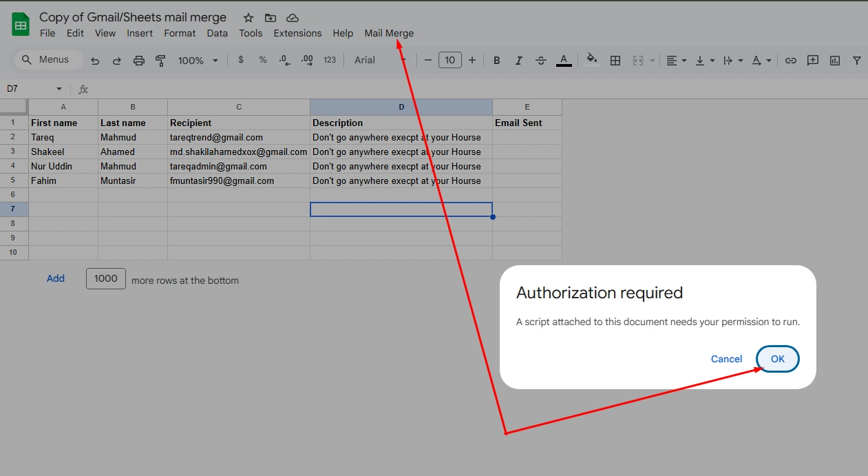Open the Extensions menu

click(x=297, y=33)
